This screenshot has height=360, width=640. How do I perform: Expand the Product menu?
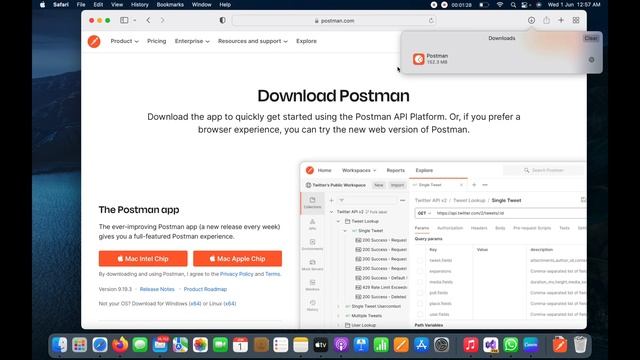pyautogui.click(x=124, y=41)
